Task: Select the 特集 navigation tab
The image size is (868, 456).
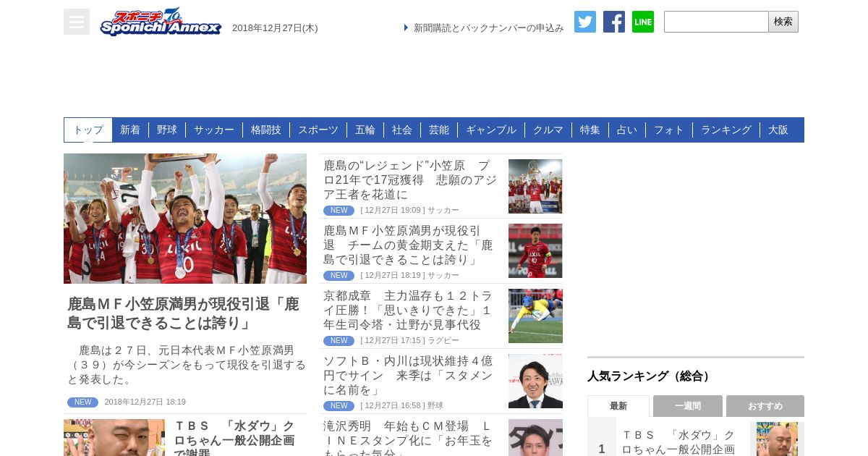Action: tap(590, 130)
